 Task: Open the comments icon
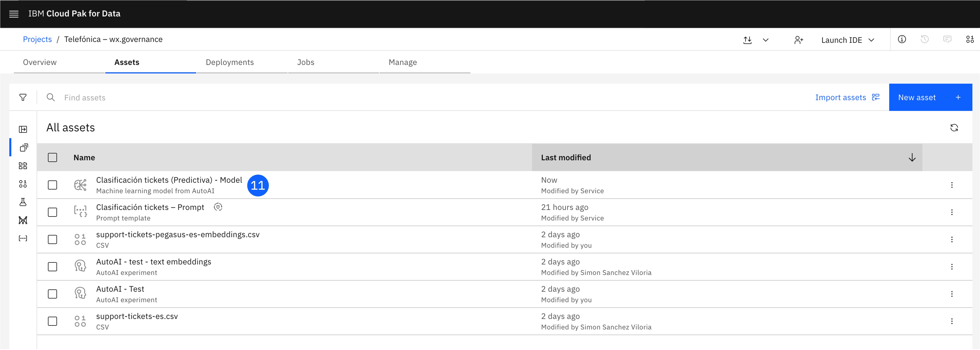[947, 39]
